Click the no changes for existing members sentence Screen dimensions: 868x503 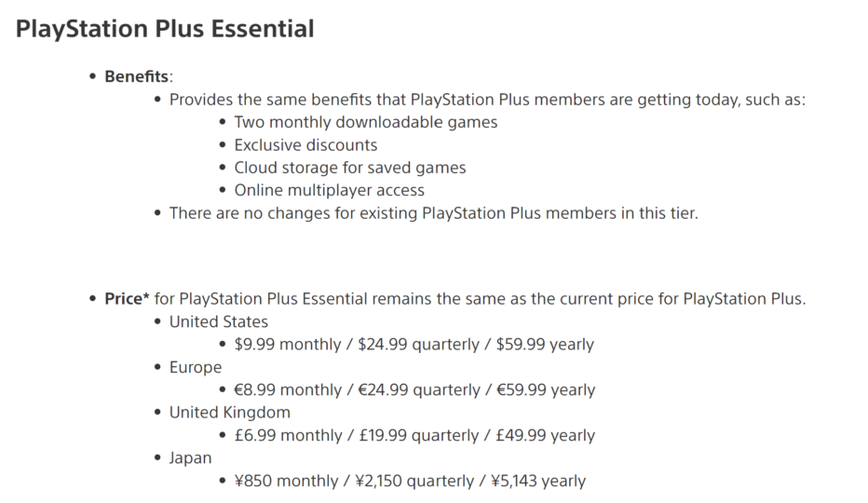[x=433, y=212]
